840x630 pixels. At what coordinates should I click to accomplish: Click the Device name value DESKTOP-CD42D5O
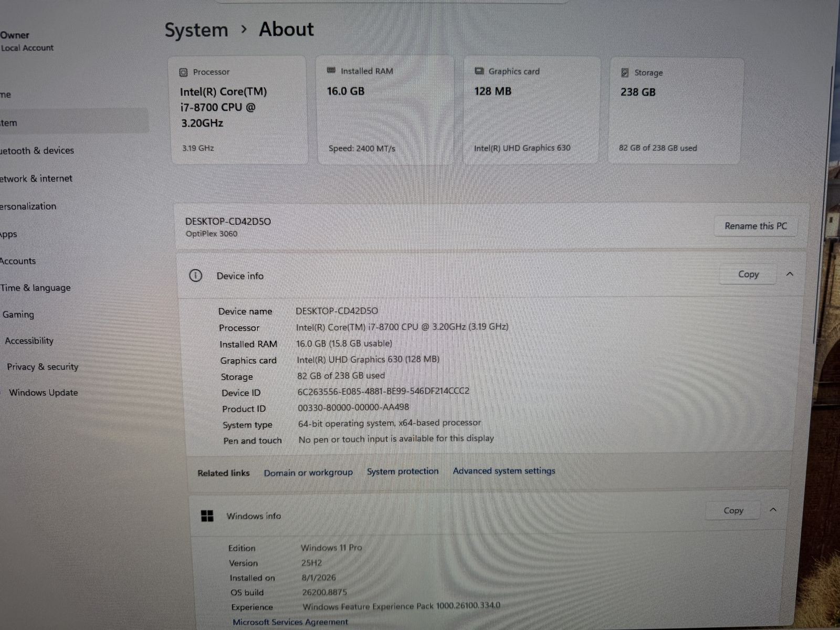pos(337,311)
